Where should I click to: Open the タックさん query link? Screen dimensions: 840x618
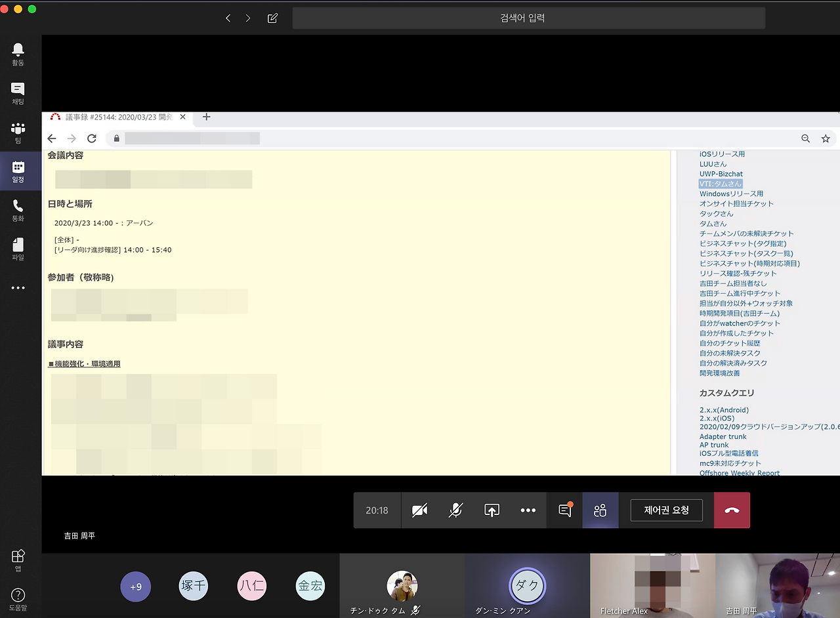click(x=716, y=214)
